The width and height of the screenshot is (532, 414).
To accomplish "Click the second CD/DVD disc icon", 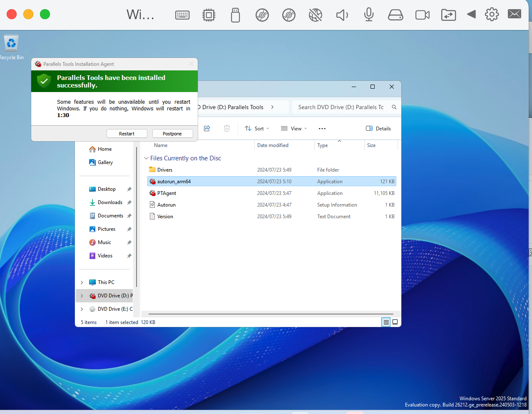I will pyautogui.click(x=288, y=15).
